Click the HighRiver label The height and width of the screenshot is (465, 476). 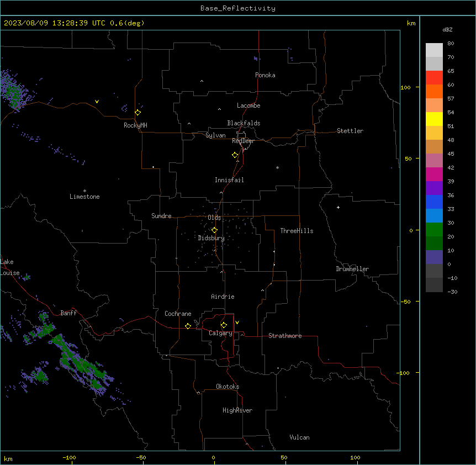(x=237, y=410)
